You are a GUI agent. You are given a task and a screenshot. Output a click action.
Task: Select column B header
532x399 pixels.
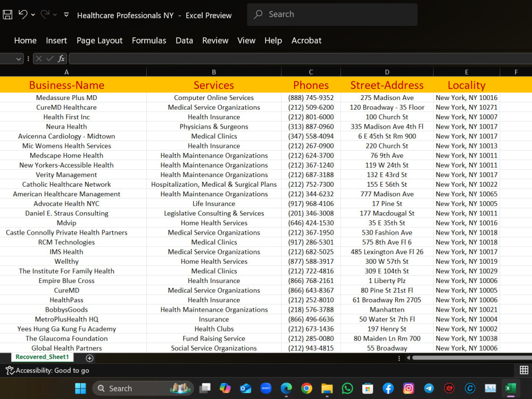214,72
